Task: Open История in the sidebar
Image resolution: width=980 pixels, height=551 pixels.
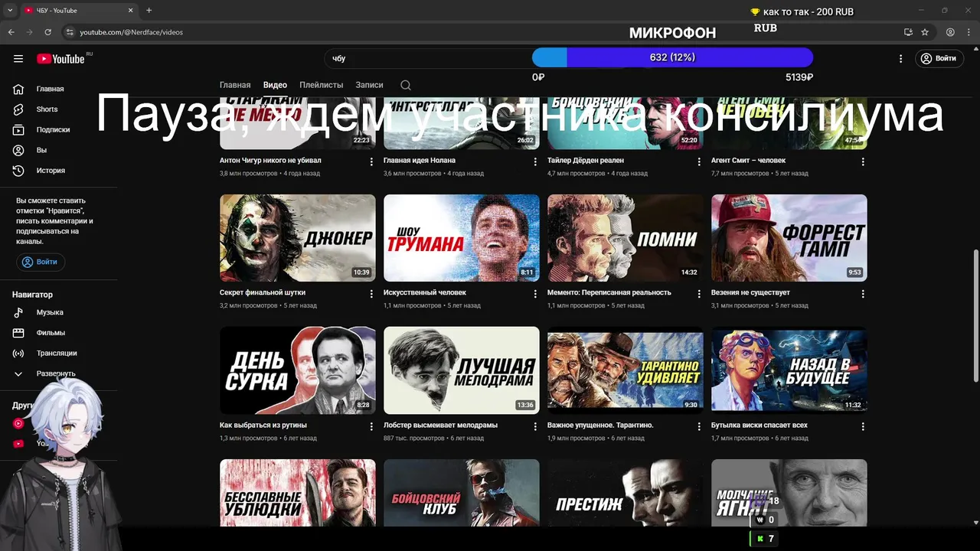Action: pyautogui.click(x=51, y=171)
